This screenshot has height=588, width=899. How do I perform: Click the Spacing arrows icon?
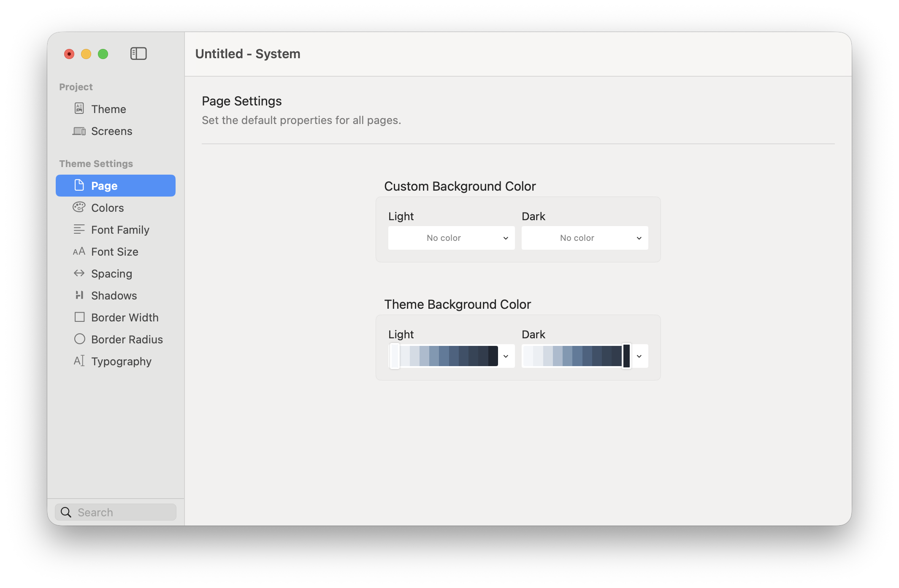pyautogui.click(x=79, y=273)
